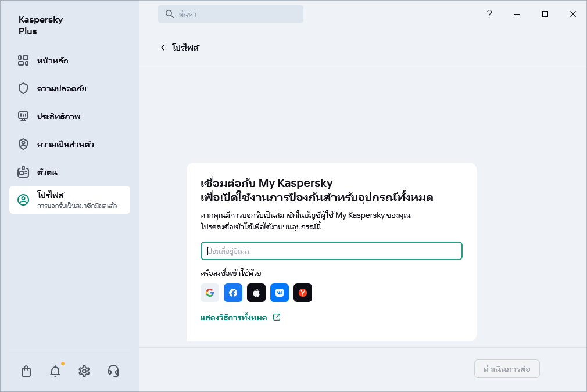Open the performance monitor section
The height and width of the screenshot is (392, 587).
[60, 116]
